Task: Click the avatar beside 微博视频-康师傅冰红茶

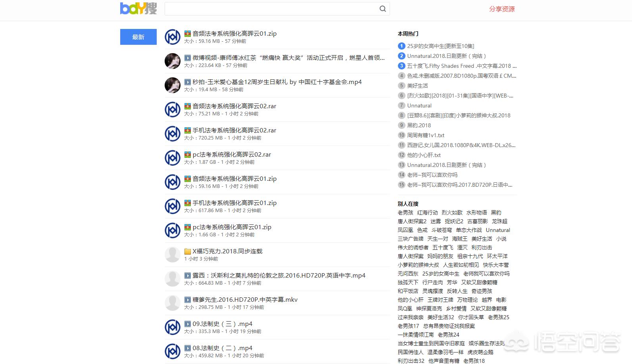Action: point(173,61)
